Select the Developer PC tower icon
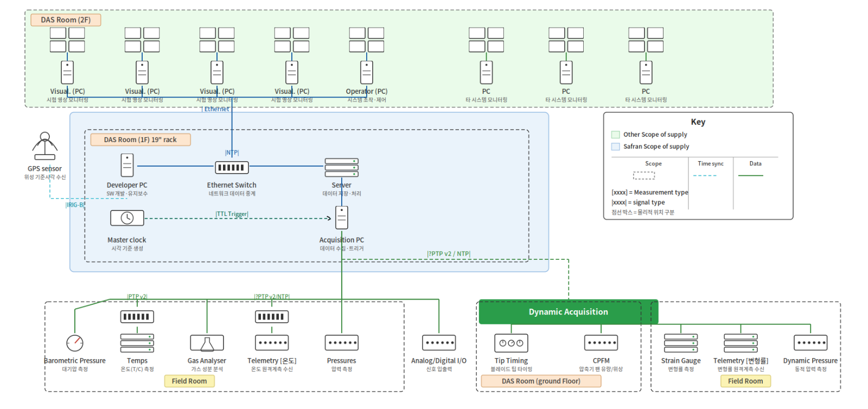This screenshot has width=868, height=409. pos(127,165)
